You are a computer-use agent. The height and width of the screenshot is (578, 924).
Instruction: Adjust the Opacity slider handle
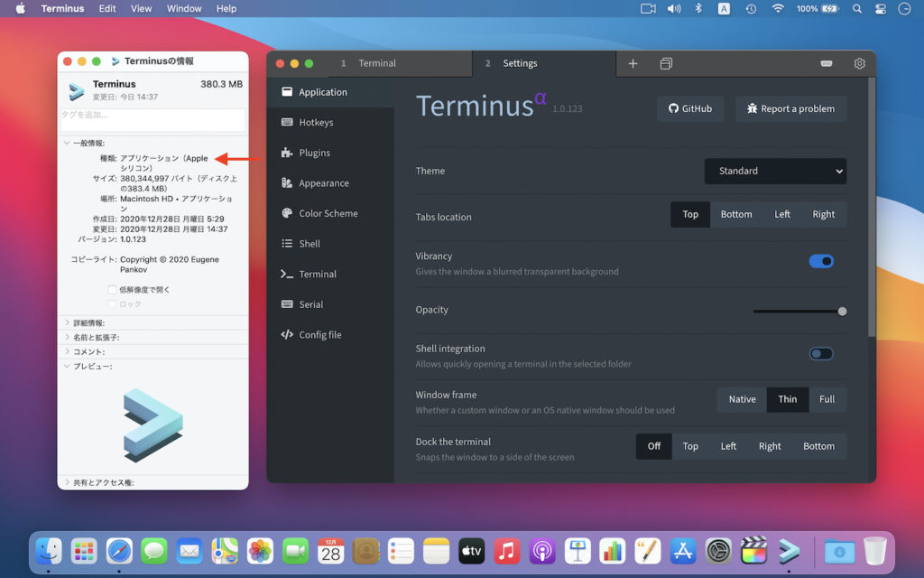[x=842, y=311]
